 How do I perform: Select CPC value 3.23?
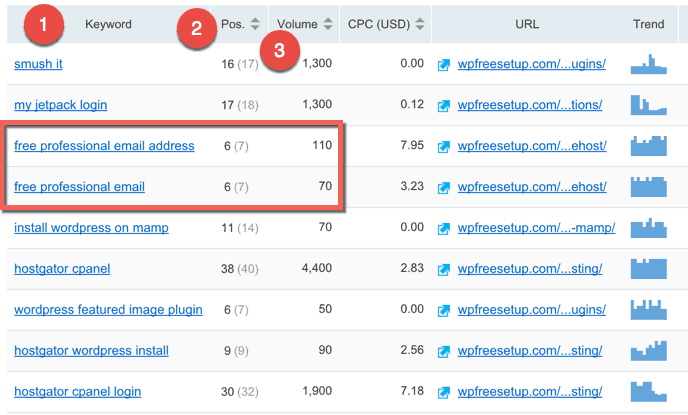click(x=412, y=186)
